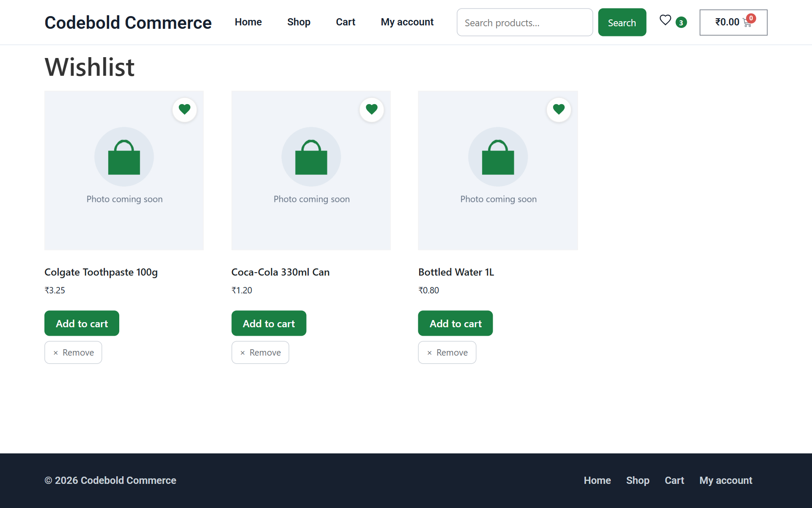Open Cart in the top navigation

point(346,22)
